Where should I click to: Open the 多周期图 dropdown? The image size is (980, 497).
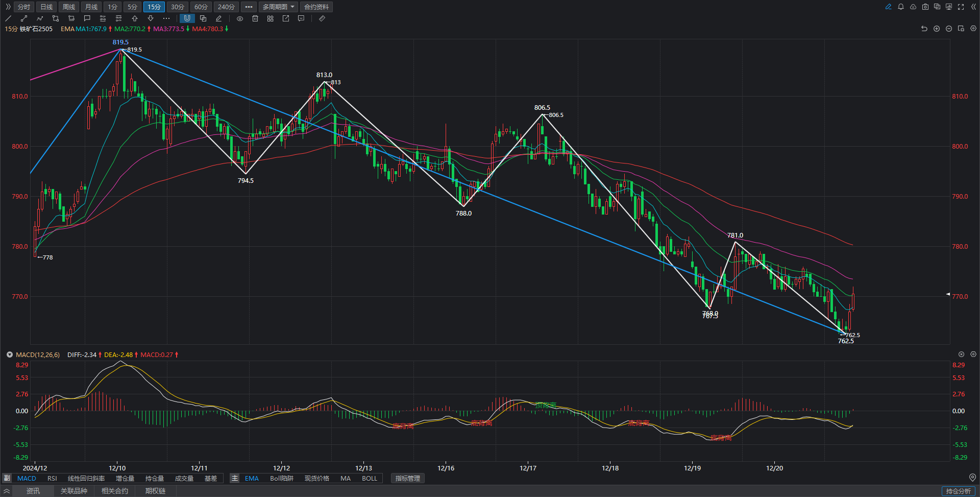point(278,7)
